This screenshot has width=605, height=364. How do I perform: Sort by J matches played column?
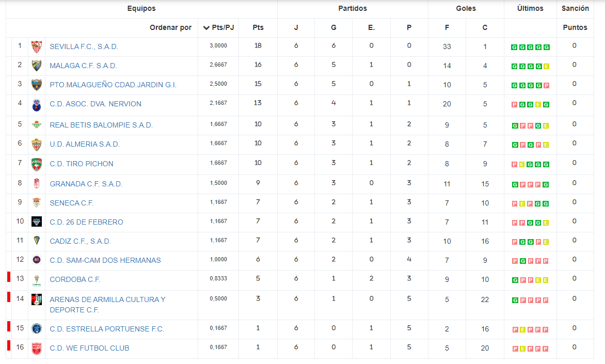click(296, 27)
